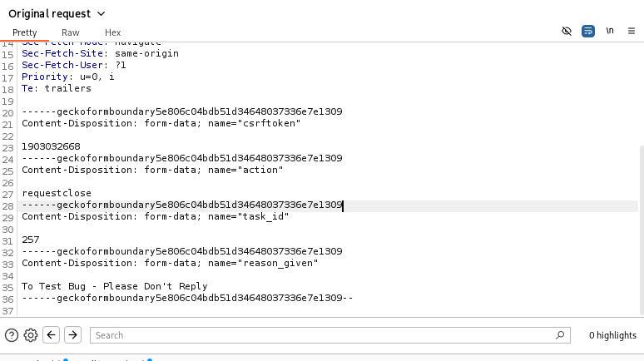Toggle hidden-eye icon for non-printable view
This screenshot has height=361, width=644.
(x=567, y=31)
